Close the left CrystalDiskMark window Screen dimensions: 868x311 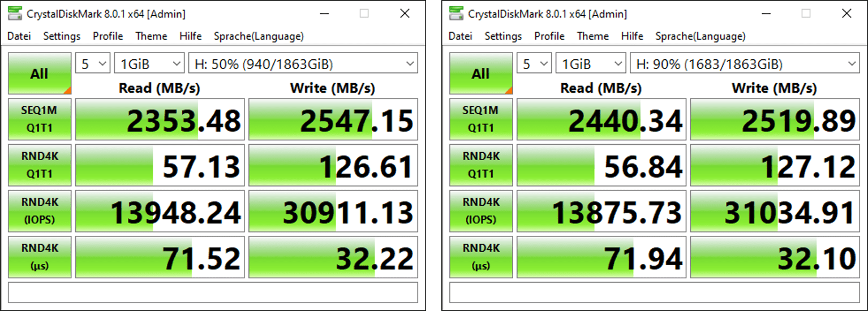coord(405,14)
